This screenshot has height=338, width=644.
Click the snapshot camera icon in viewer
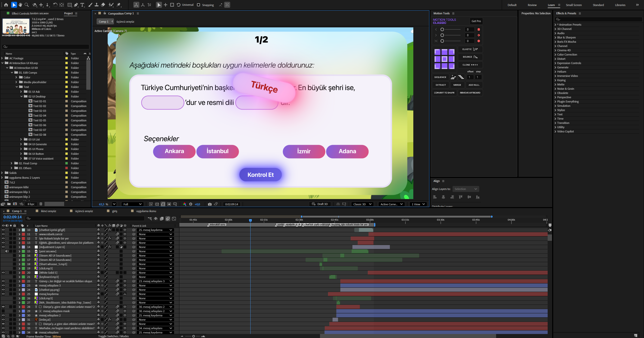(210, 204)
